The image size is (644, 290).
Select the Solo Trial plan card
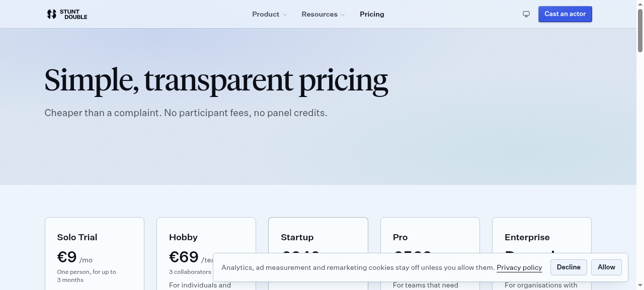pos(95,253)
